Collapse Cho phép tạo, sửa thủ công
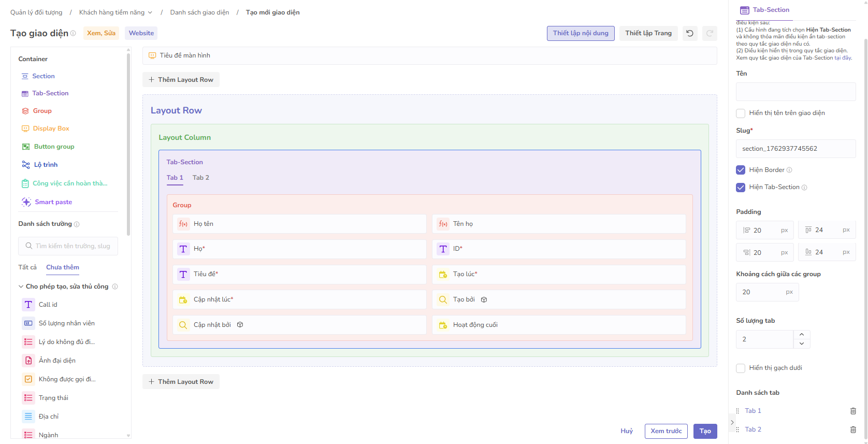868x444 pixels. [x=21, y=287]
